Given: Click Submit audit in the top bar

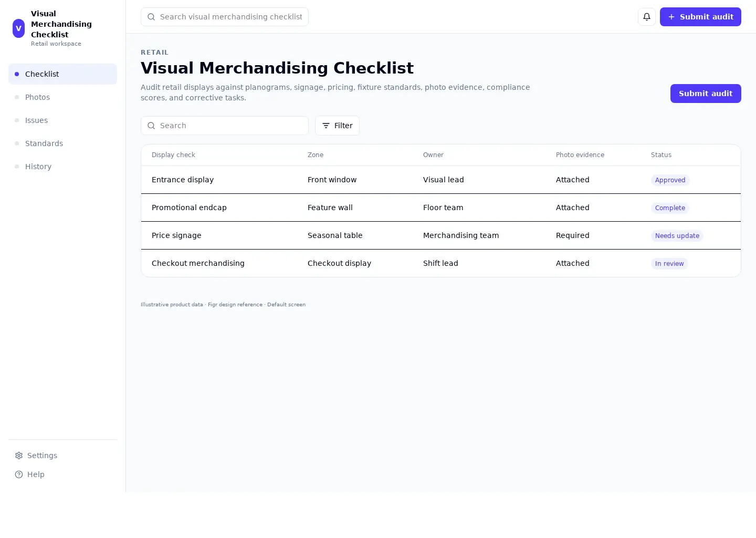Looking at the screenshot, I should pos(700,17).
